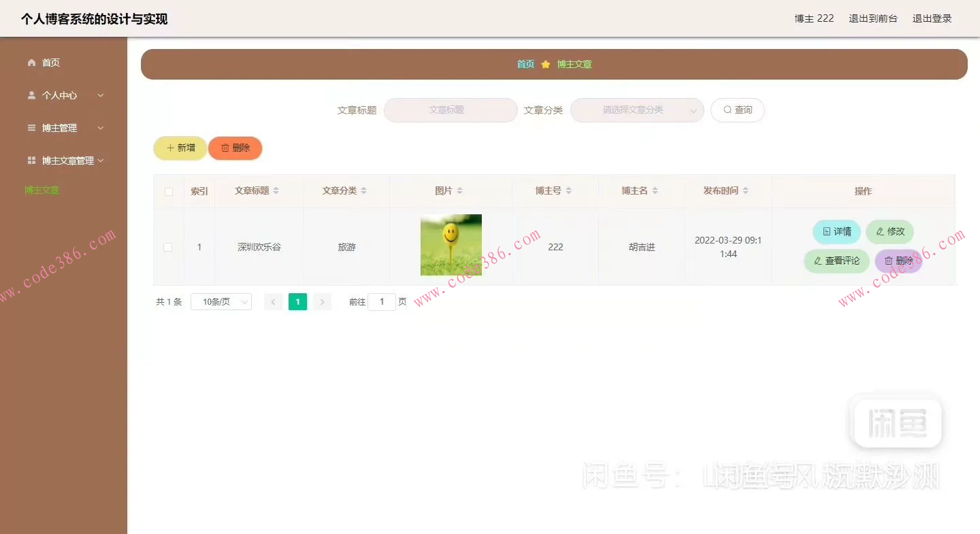The image size is (980, 534).
Task: Click the plus icon on the 新增 button
Action: (x=171, y=148)
